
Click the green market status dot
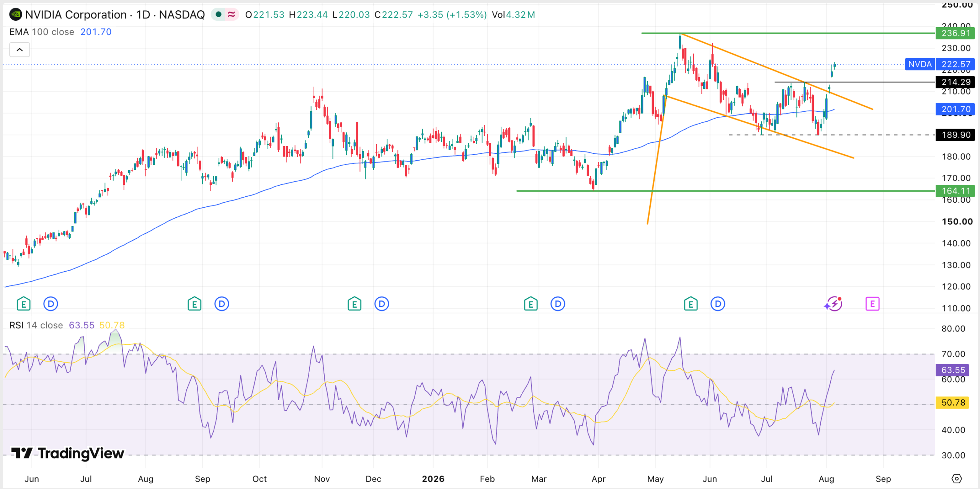pos(219,15)
